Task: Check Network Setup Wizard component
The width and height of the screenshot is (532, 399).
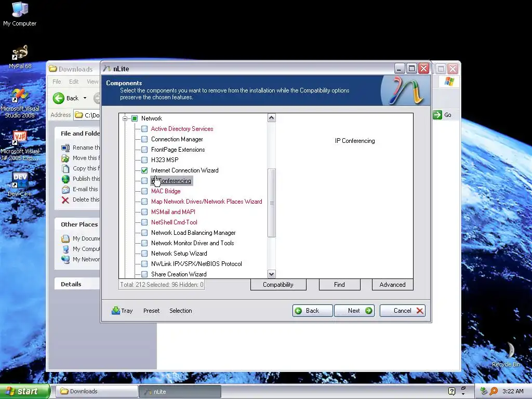Action: (144, 254)
